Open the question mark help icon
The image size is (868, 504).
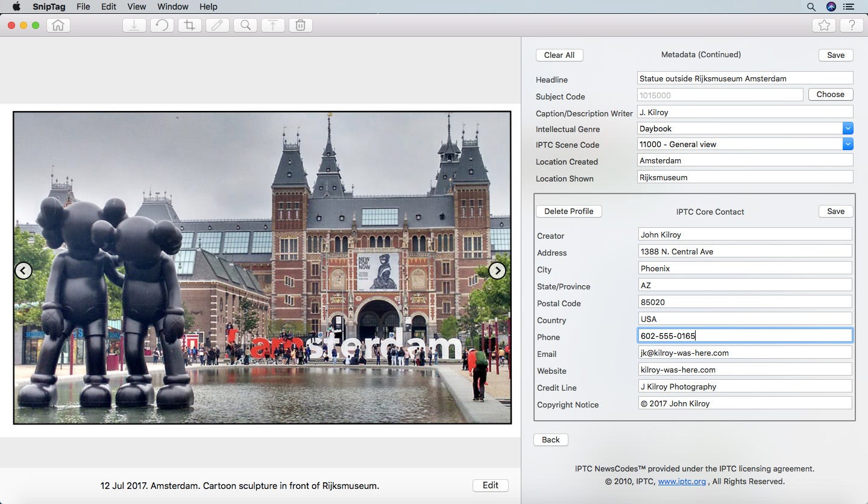click(852, 25)
